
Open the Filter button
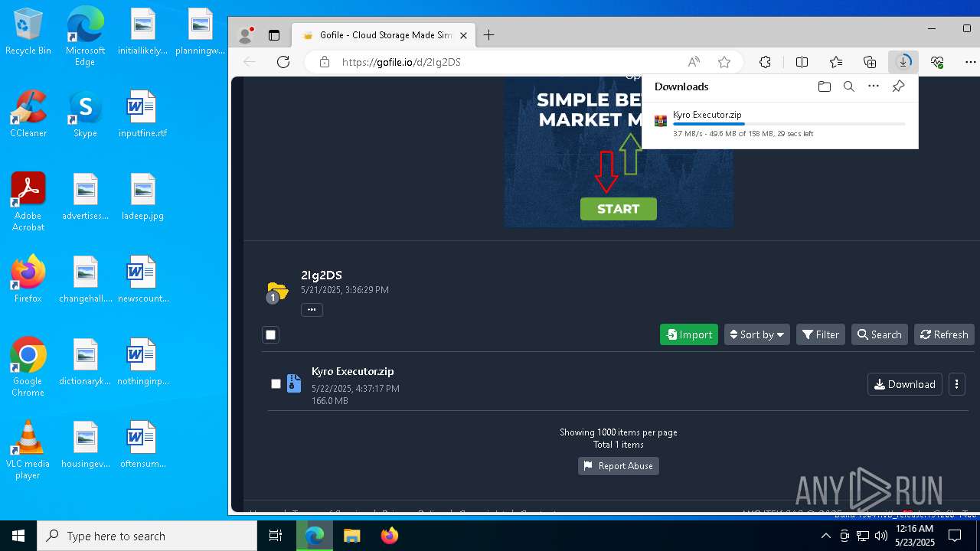(821, 334)
